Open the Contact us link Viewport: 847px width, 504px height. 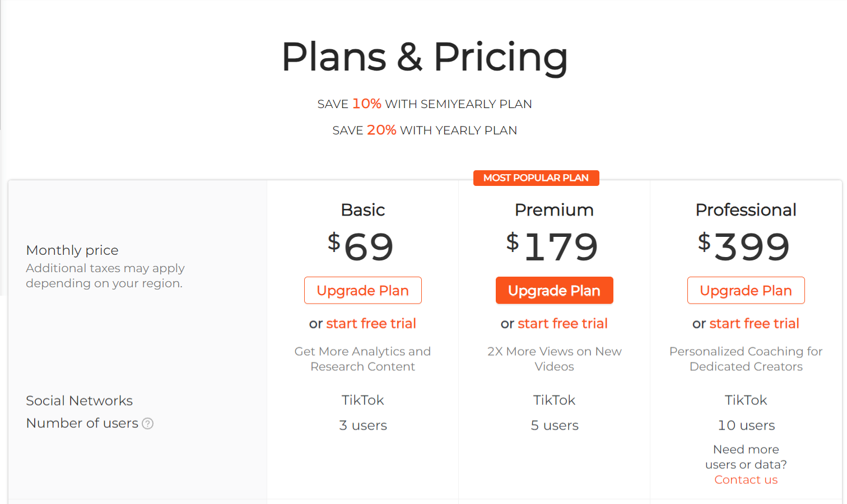(746, 479)
